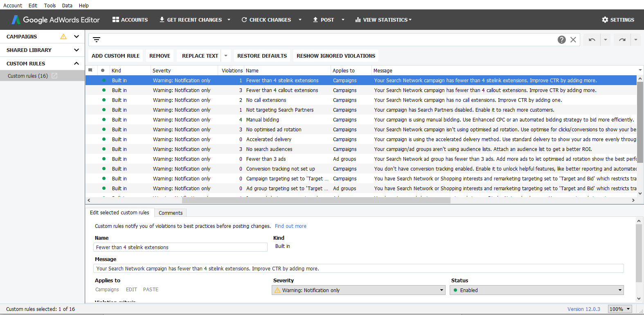Open the Data menu
The image size is (644, 315).
click(x=67, y=5)
